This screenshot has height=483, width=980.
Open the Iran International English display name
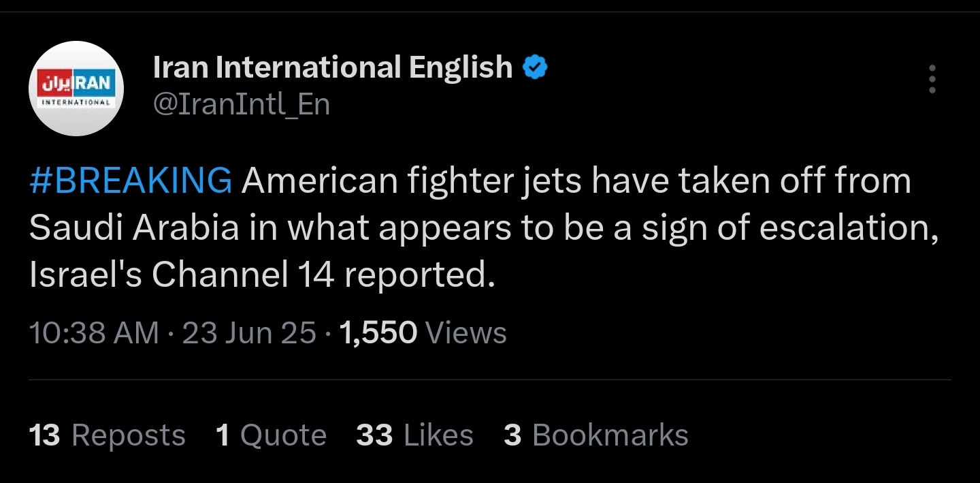point(333,67)
